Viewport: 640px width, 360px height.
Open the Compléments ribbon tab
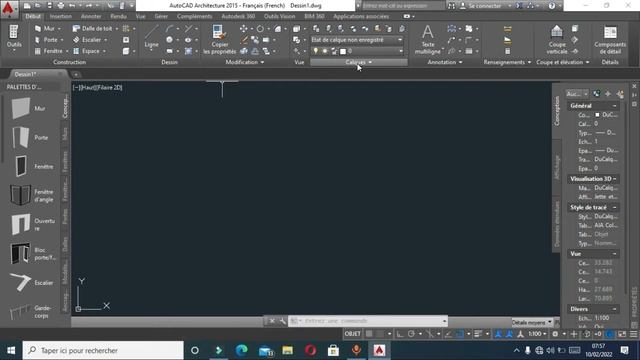(x=195, y=16)
